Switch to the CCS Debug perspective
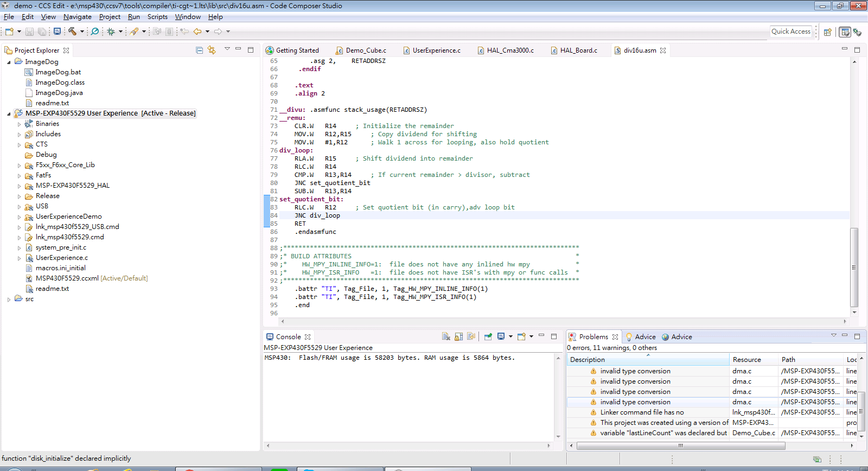This screenshot has height=471, width=868. pos(857,32)
